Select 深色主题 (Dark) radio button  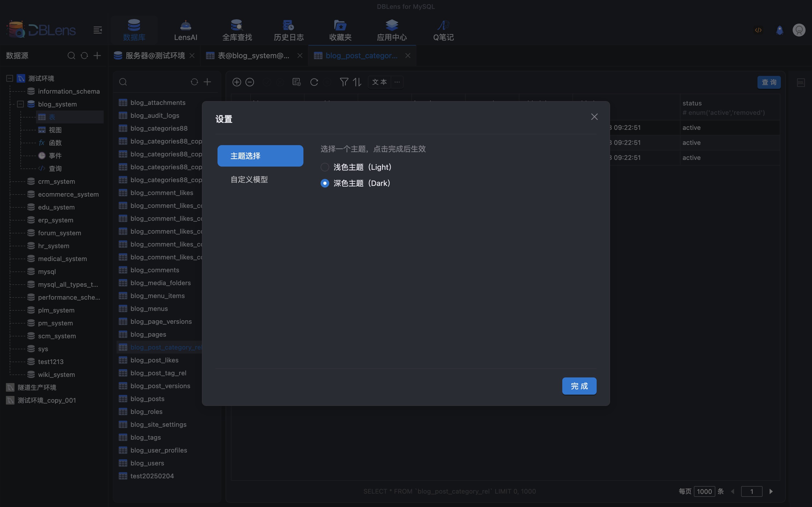point(324,183)
